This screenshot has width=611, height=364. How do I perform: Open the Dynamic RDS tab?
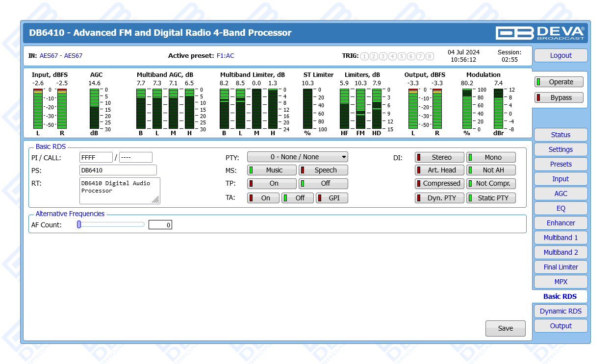tap(560, 311)
